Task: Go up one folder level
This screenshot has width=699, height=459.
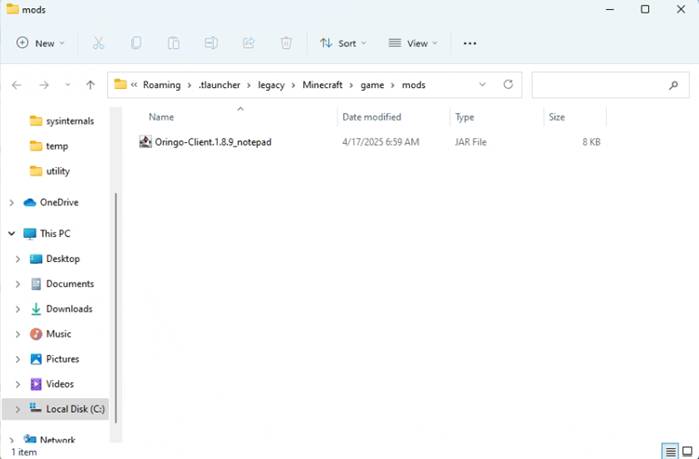Action: point(91,85)
